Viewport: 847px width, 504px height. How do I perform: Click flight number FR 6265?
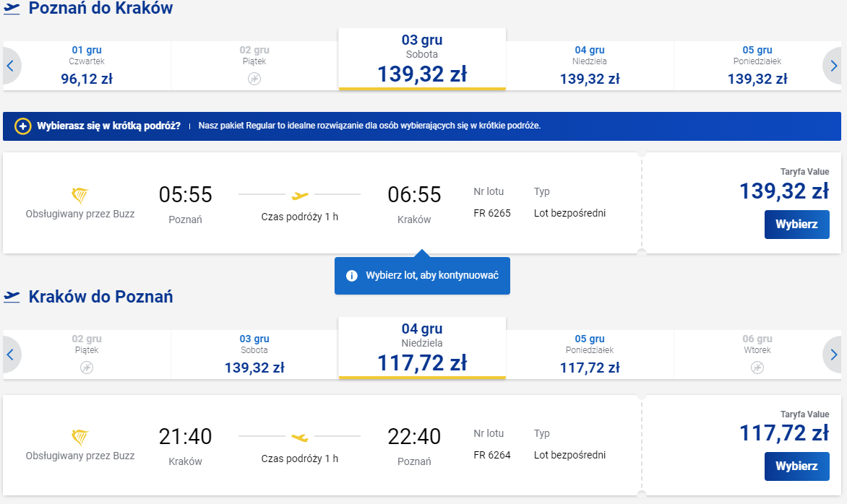click(492, 213)
